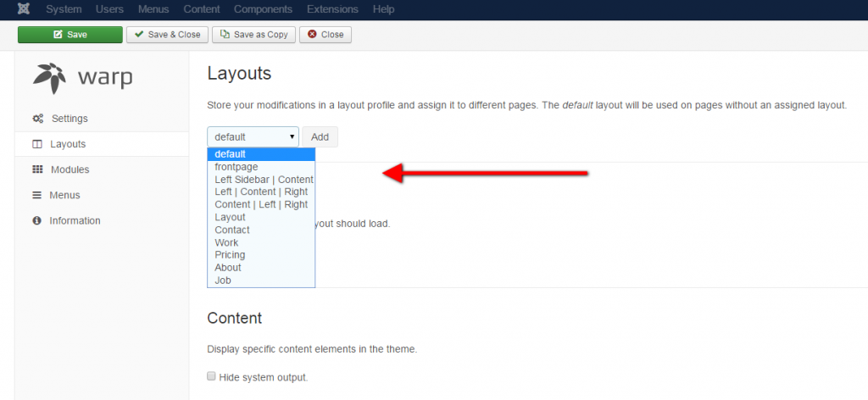The height and width of the screenshot is (400, 868).
Task: Click the red Close button icon
Action: click(x=313, y=35)
